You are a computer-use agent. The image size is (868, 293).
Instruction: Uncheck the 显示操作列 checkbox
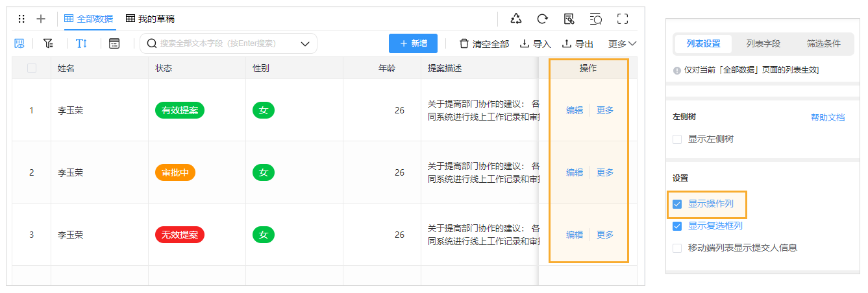(x=677, y=204)
